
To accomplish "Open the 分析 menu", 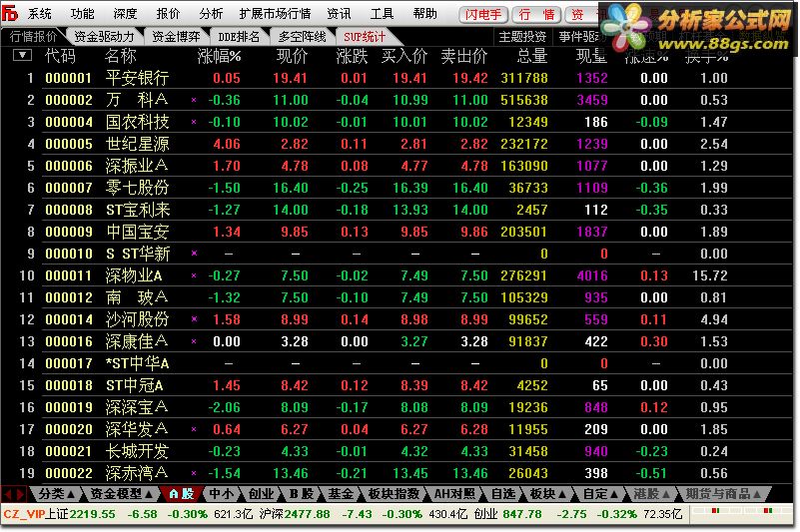I will tap(211, 14).
